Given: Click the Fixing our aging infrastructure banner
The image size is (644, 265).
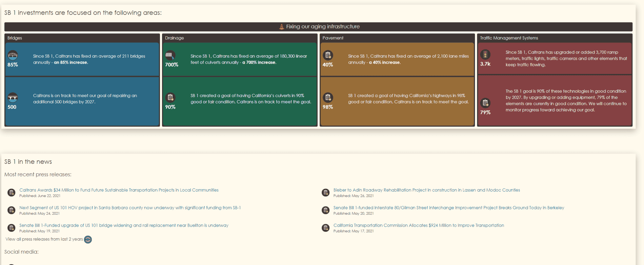Looking at the screenshot, I should point(318,27).
